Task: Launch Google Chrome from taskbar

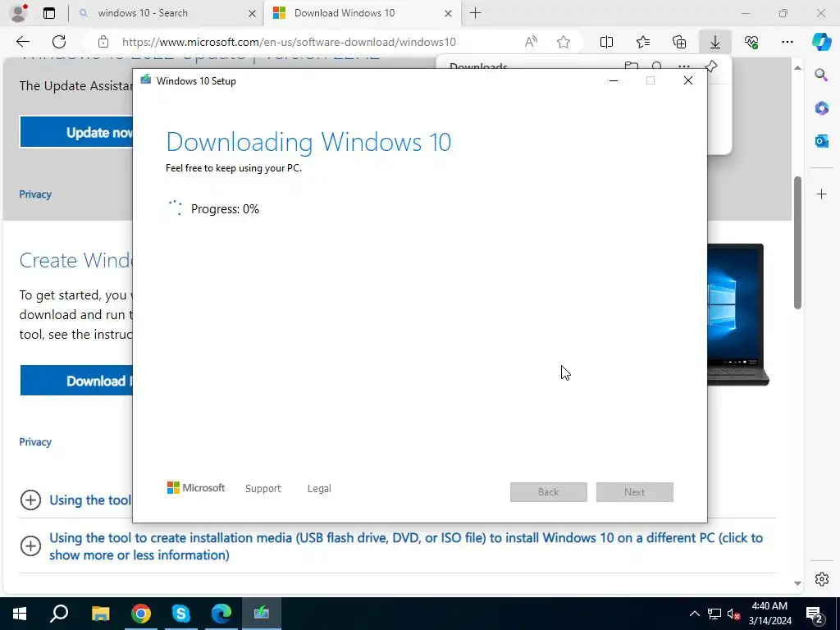Action: tap(141, 614)
